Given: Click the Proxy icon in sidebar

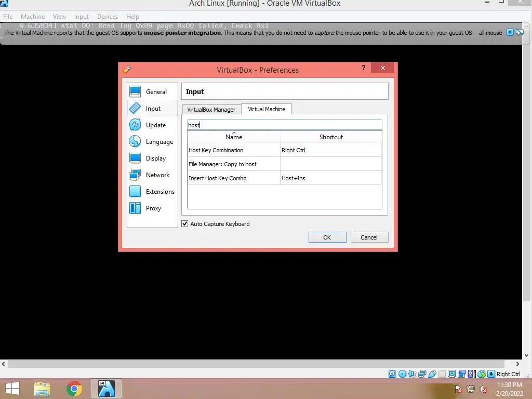Looking at the screenshot, I should coord(135,208).
